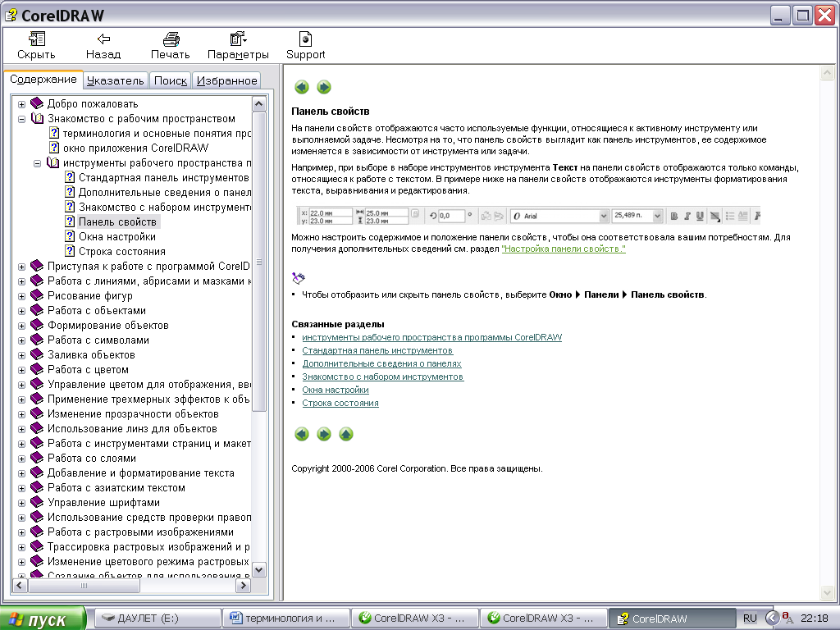Switch to терминология и ... Word taskbar button

286,619
